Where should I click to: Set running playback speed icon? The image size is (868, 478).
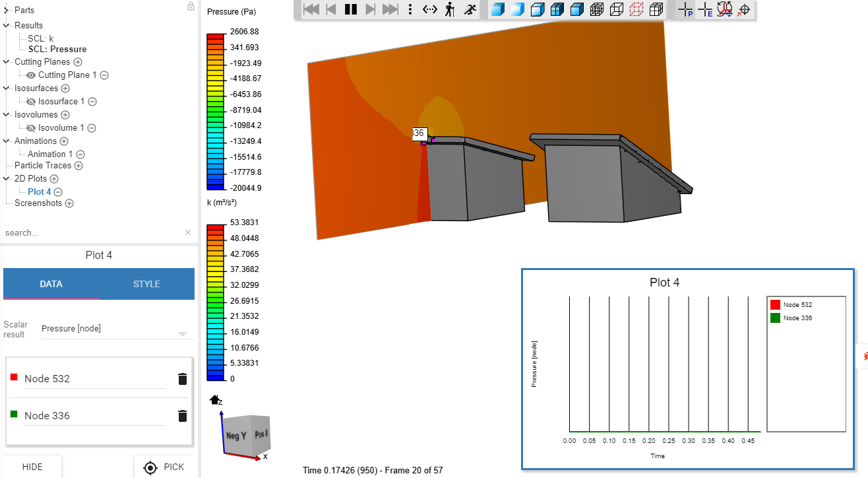coord(470,9)
